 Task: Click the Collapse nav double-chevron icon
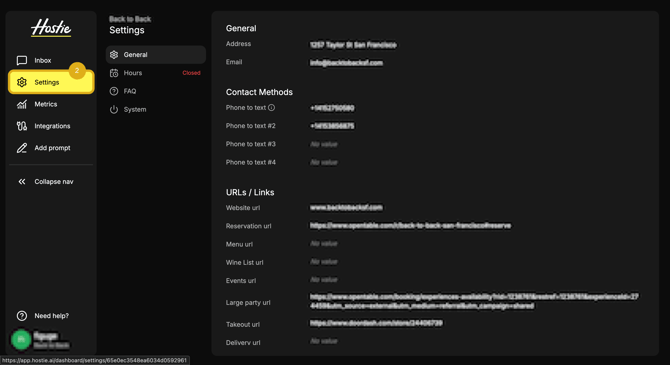point(22,182)
